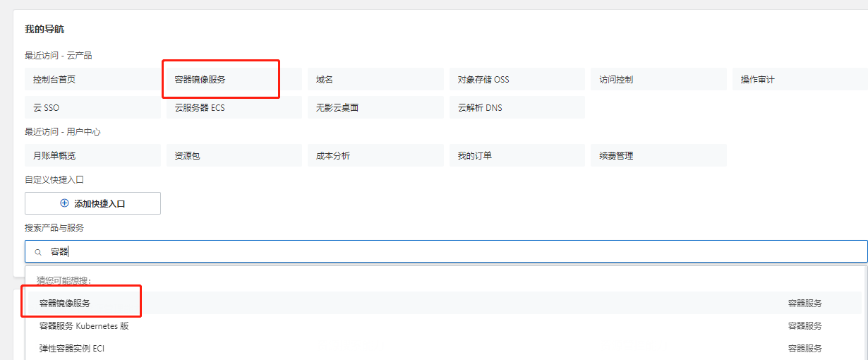Open 对象存储 OSS shortcut
Image resolution: width=868 pixels, height=360 pixels.
pos(517,79)
